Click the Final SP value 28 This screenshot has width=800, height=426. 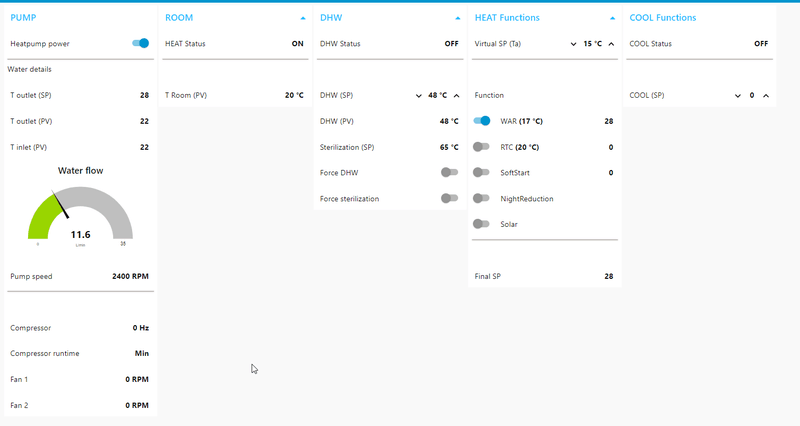609,276
